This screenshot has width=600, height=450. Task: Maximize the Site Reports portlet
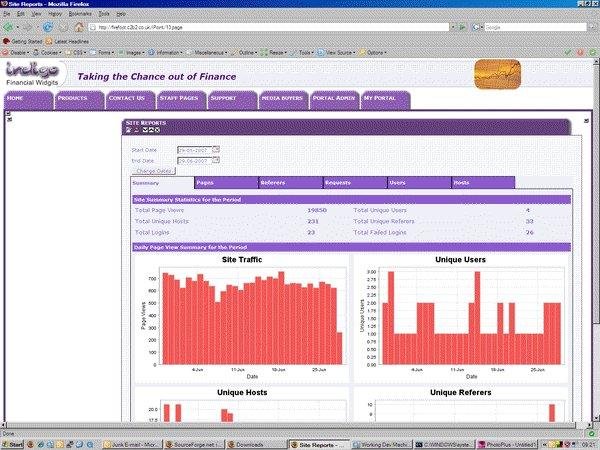point(151,130)
